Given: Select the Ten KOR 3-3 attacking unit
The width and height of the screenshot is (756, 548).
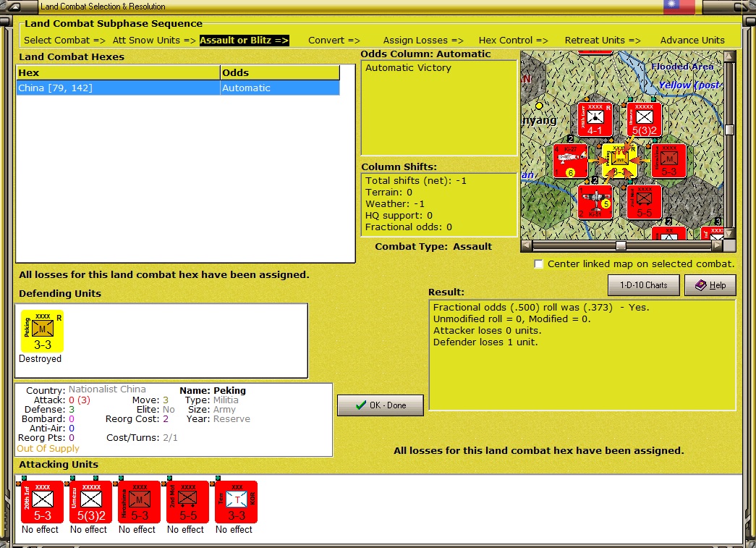Looking at the screenshot, I should point(237,502).
